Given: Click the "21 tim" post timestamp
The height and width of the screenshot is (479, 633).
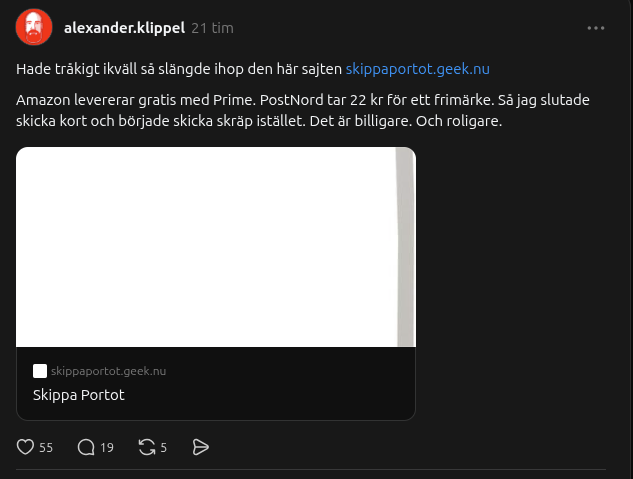Looking at the screenshot, I should click(x=212, y=28).
